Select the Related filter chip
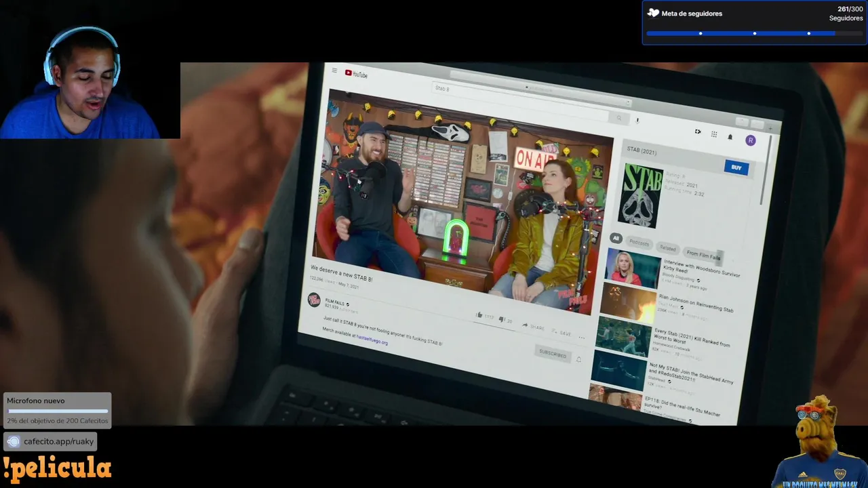868x488 pixels. coord(668,248)
